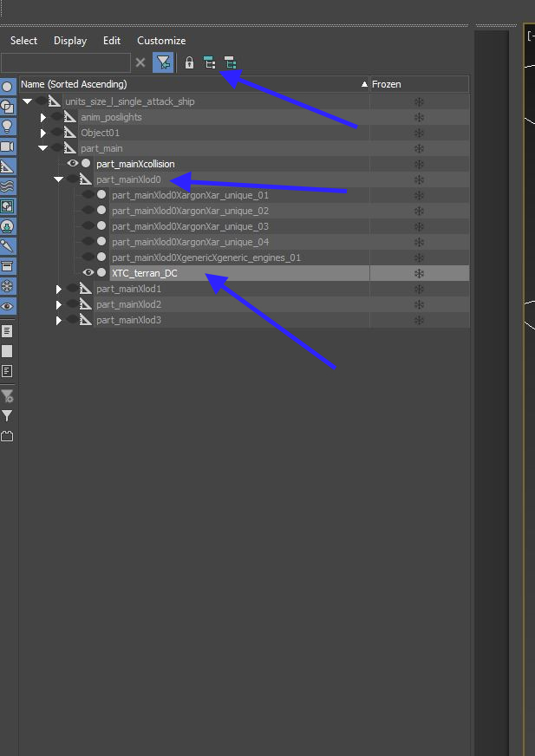Expand the anim_poslights node
535x756 pixels.
pyautogui.click(x=43, y=117)
